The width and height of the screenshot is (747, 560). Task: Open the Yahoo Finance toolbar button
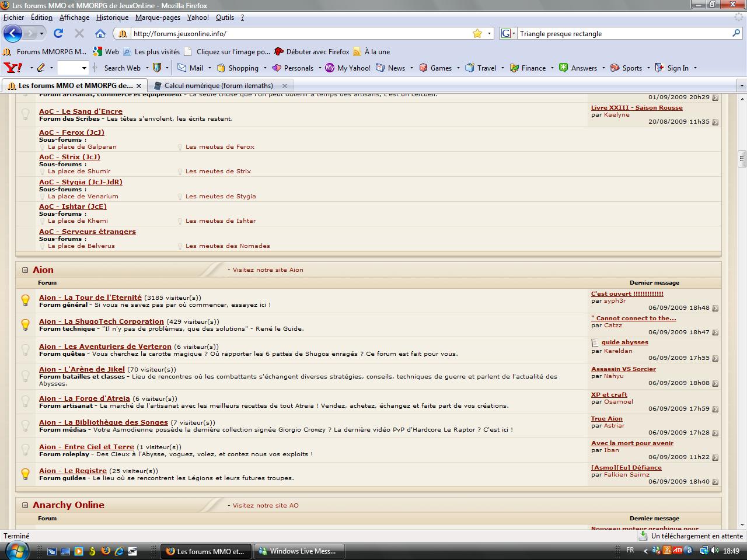[x=528, y=68]
